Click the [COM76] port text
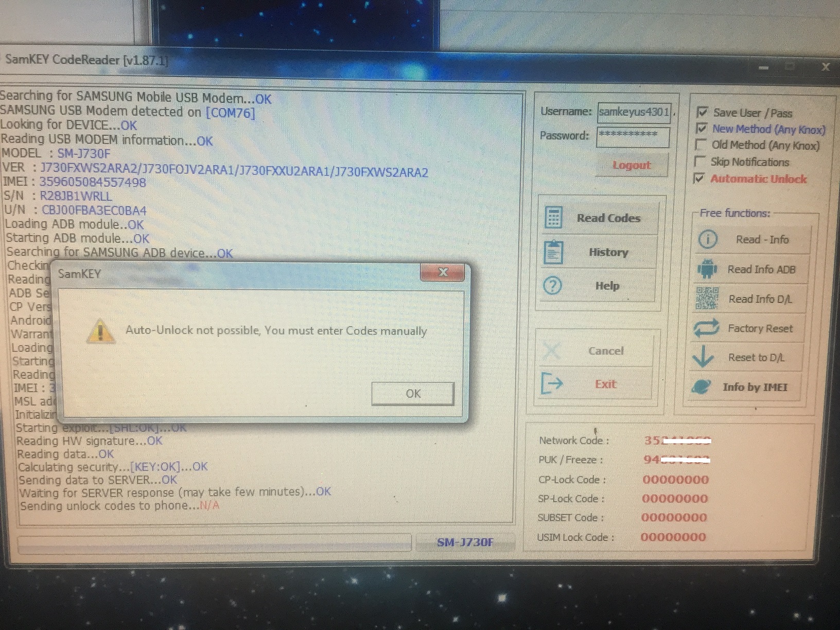Screen dimensions: 840x630 (x=230, y=112)
